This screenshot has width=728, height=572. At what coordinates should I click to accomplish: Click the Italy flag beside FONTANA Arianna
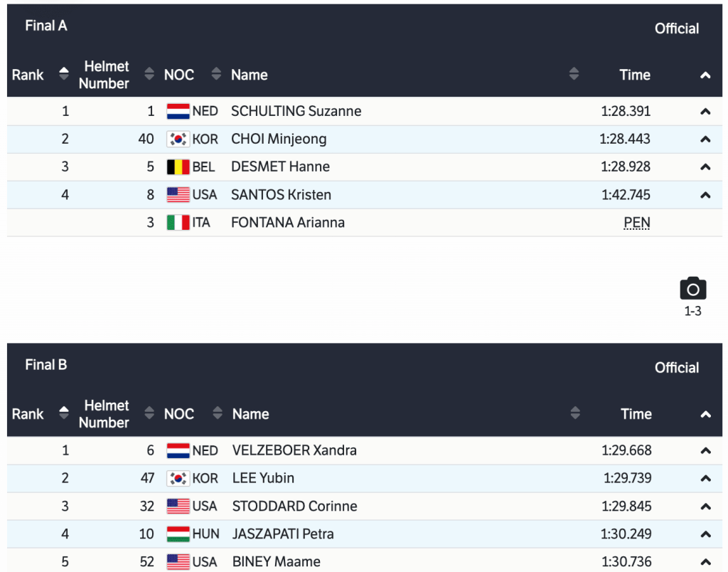pos(178,223)
